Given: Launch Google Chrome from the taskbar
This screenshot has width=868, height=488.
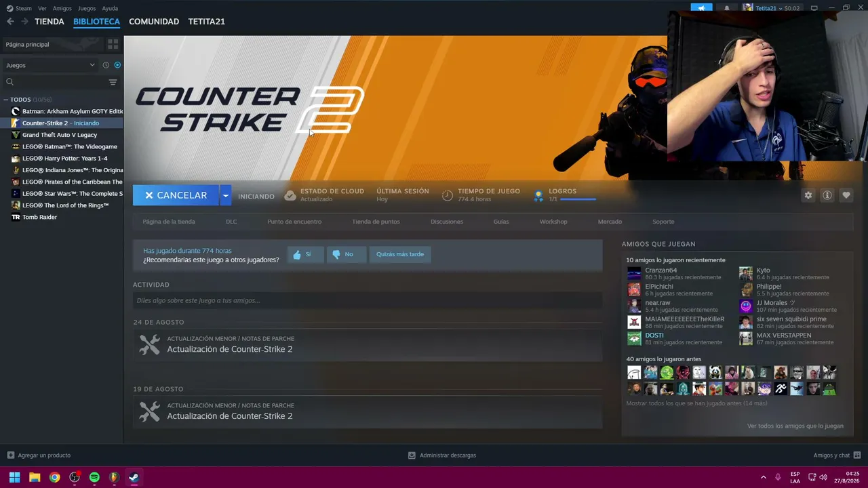Looking at the screenshot, I should point(54,477).
